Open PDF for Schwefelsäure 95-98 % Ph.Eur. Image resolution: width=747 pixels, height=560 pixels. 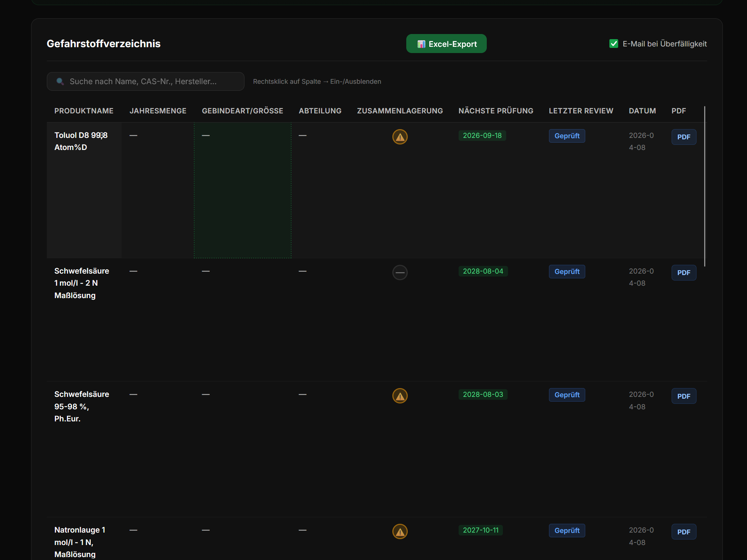[684, 396]
